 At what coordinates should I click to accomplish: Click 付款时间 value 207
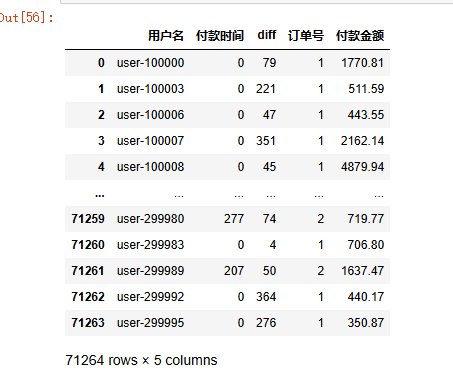tap(234, 271)
